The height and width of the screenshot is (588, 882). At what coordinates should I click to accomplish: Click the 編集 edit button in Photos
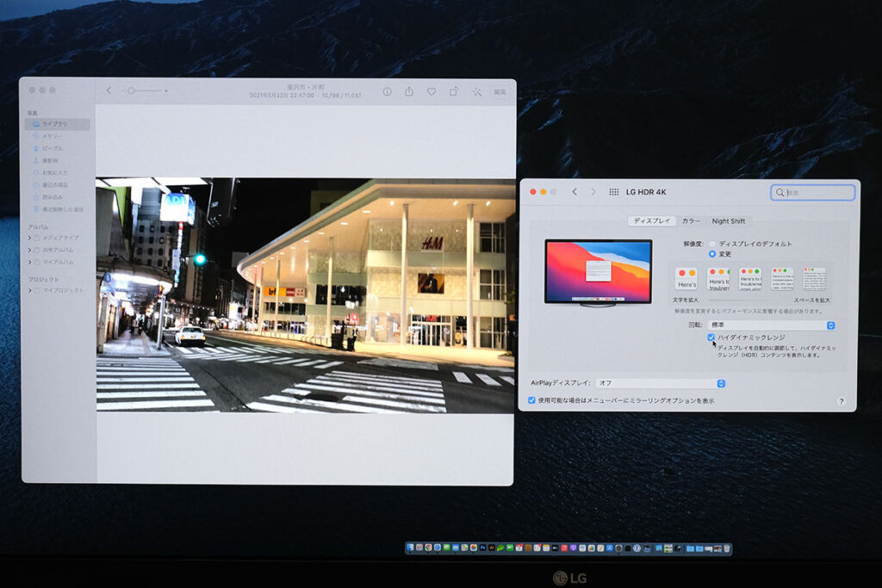click(500, 91)
